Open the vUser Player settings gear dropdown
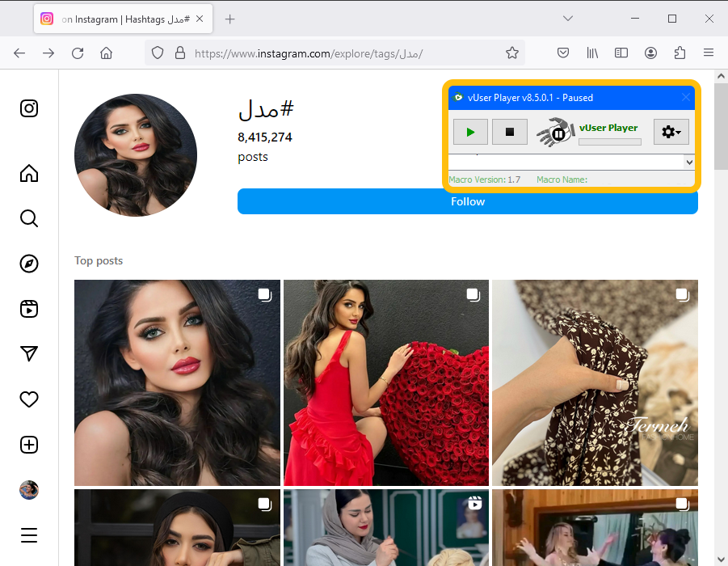 [671, 132]
